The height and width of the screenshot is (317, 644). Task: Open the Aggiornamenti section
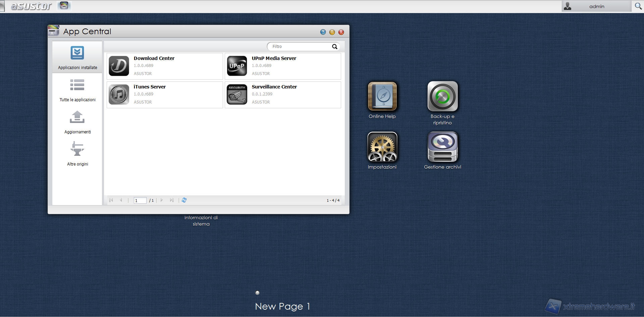pyautogui.click(x=77, y=122)
